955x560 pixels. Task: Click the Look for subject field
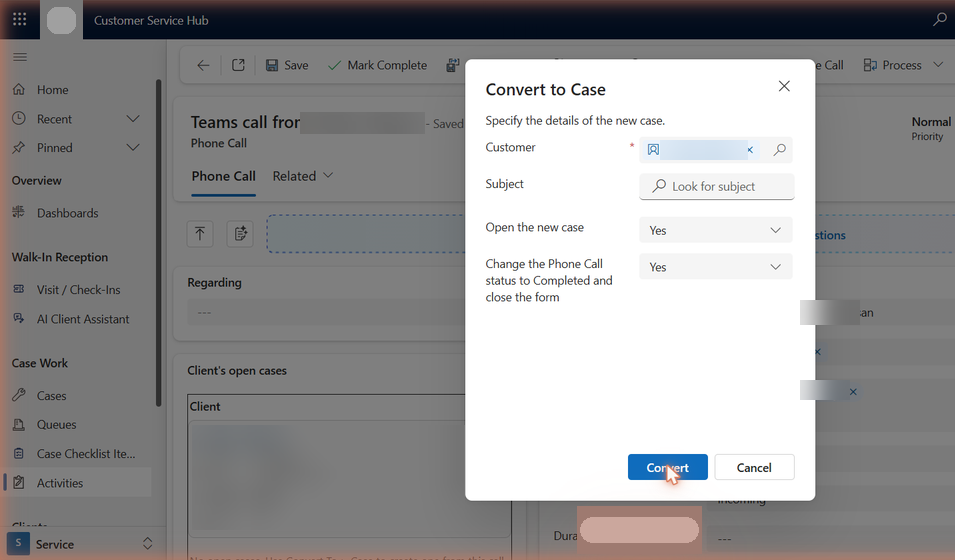(716, 186)
